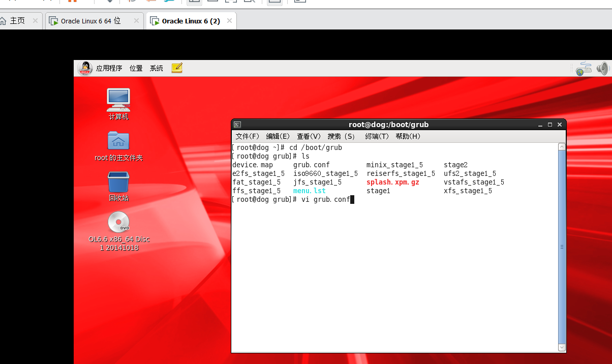Viewport: 612px width, 364px height.
Task: Click the cd /boot/grub command line
Action: click(286, 147)
